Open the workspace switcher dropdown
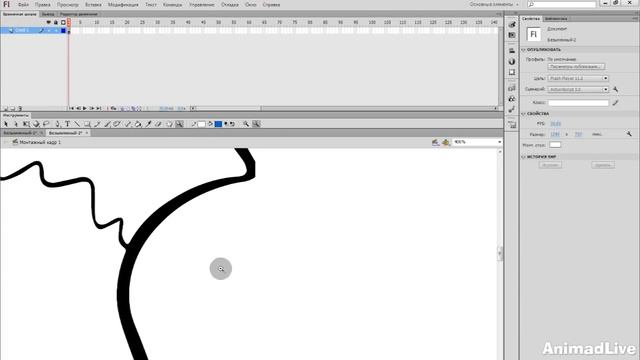Screen dimensions: 640x360 [x=494, y=4]
